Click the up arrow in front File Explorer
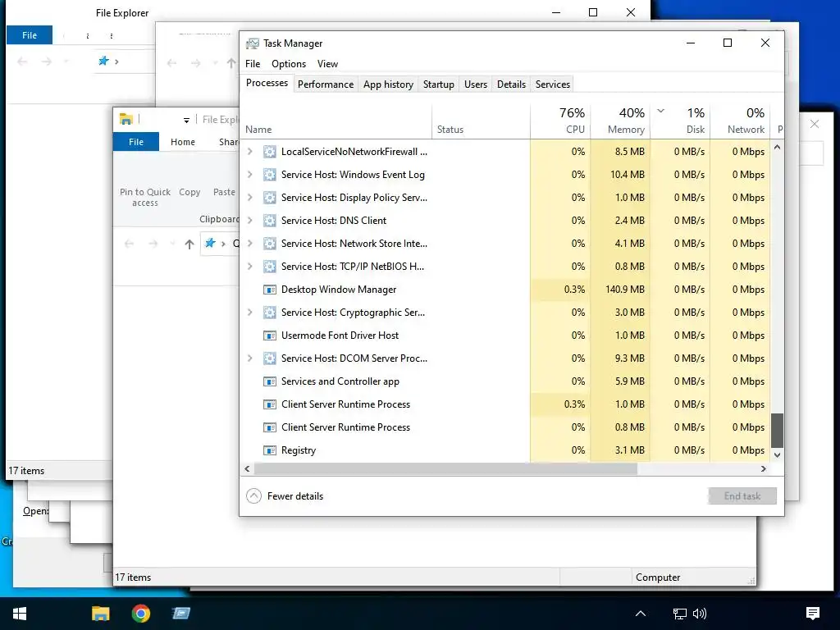The width and height of the screenshot is (840, 630). click(x=189, y=244)
